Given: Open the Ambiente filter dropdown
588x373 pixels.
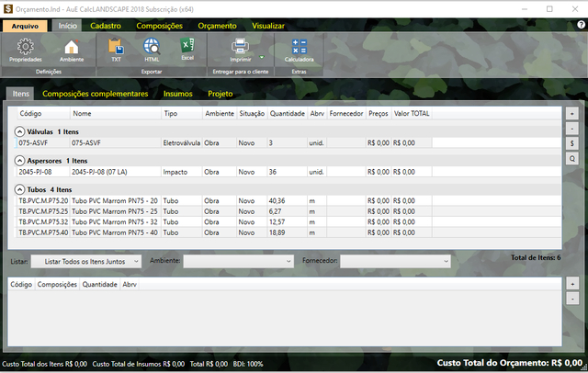Looking at the screenshot, I should coord(238,261).
